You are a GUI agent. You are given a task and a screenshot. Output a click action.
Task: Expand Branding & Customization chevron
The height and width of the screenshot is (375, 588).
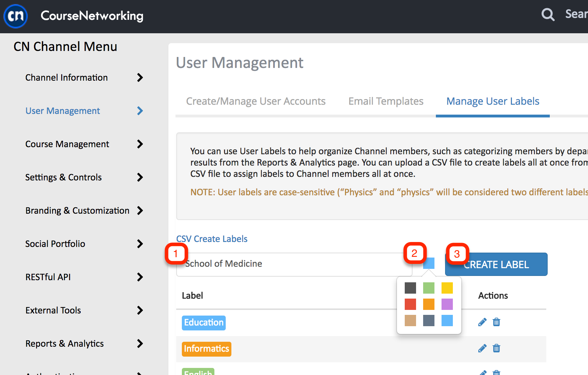pos(140,210)
